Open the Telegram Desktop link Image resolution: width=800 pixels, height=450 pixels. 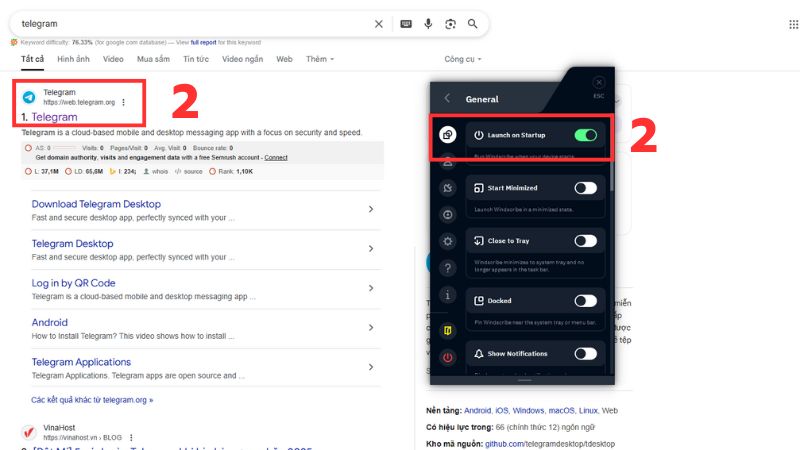[x=72, y=243]
